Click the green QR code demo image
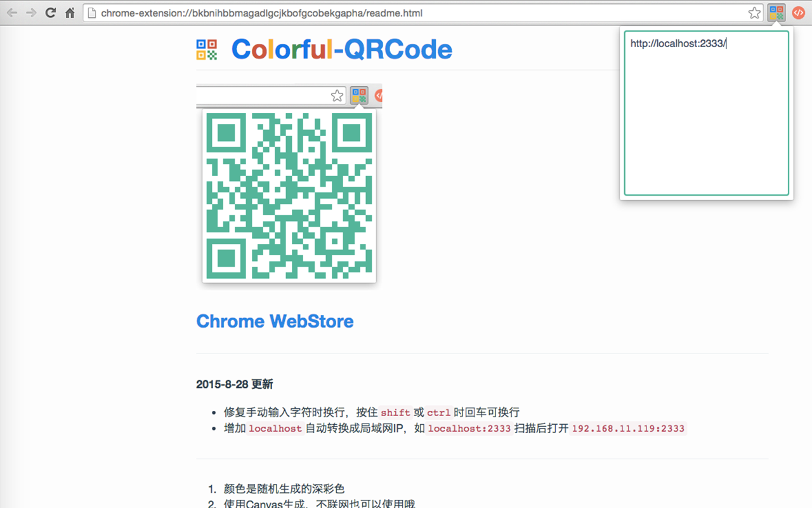Screen dimensions: 812x508 pyautogui.click(x=289, y=196)
